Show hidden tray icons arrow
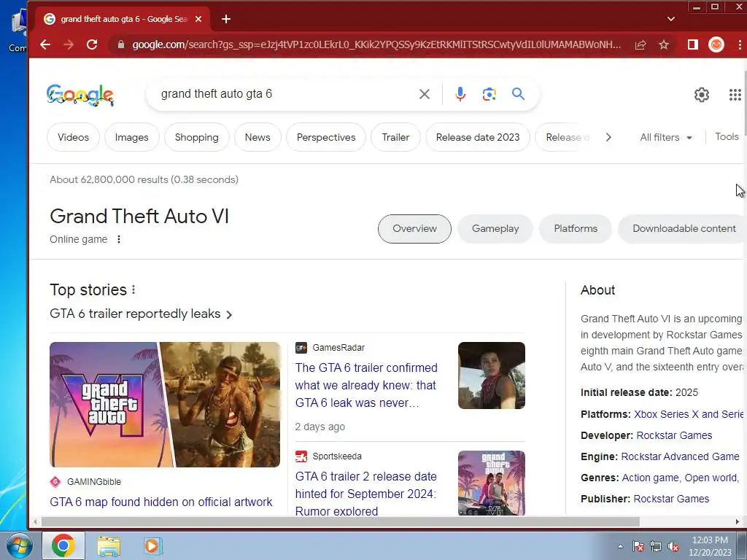747x560 pixels. coord(620,547)
